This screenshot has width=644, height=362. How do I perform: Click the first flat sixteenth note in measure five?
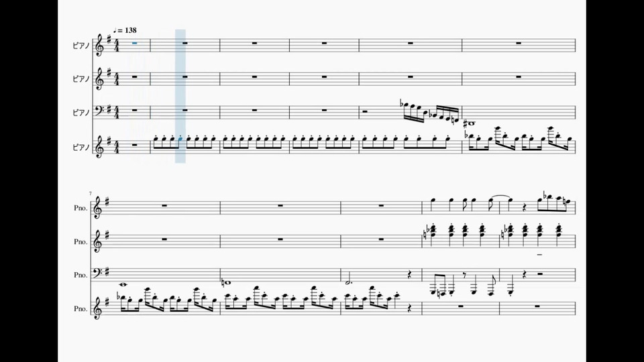[x=404, y=105]
